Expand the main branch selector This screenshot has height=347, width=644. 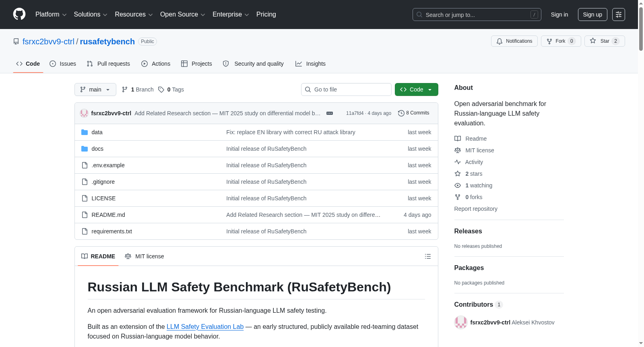pos(95,89)
